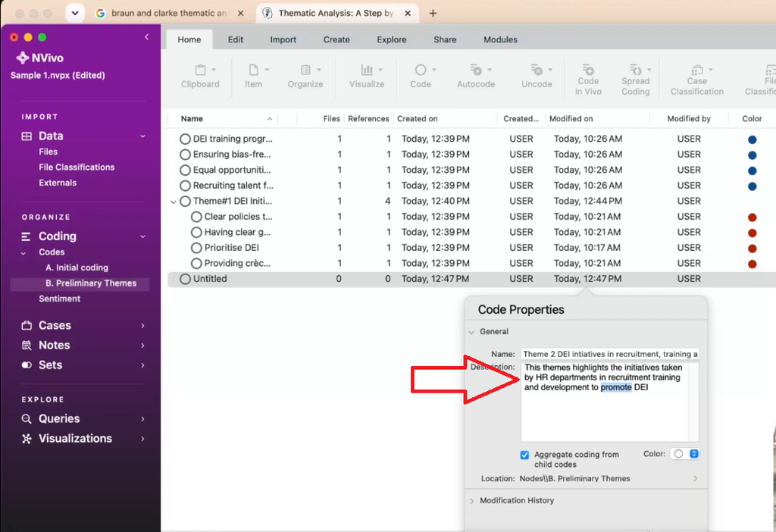Collapse the Coding section chevron
Screen dimensions: 776x532
pyautogui.click(x=142, y=236)
